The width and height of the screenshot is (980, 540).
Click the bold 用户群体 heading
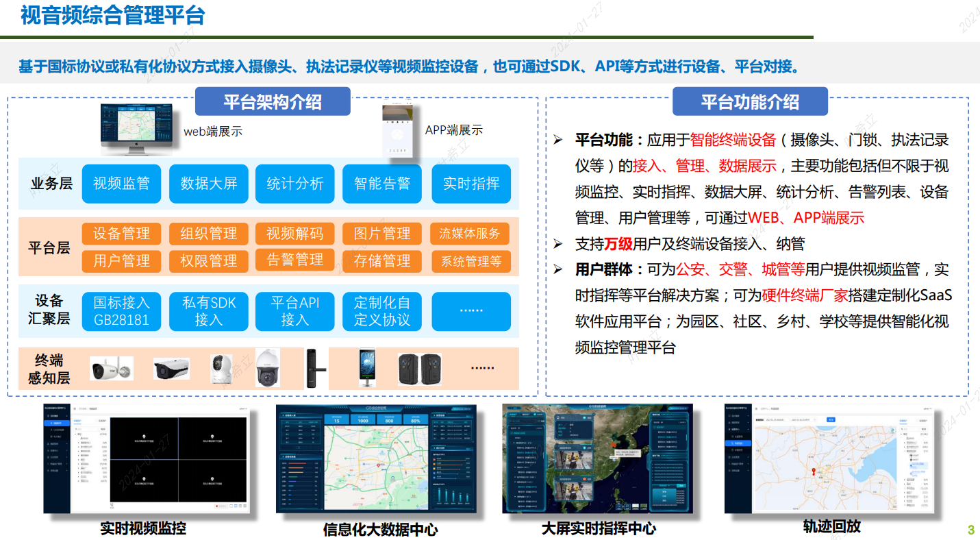pyautogui.click(x=603, y=269)
